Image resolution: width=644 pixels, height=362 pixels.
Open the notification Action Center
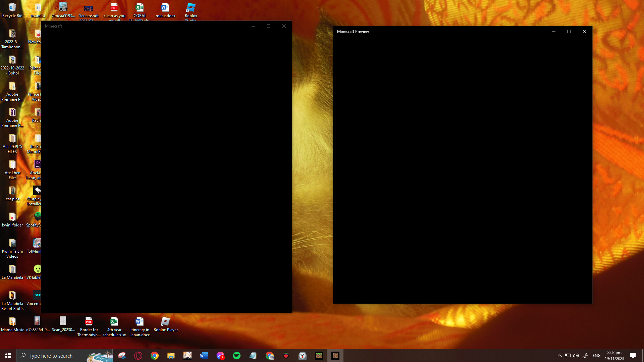point(633,356)
